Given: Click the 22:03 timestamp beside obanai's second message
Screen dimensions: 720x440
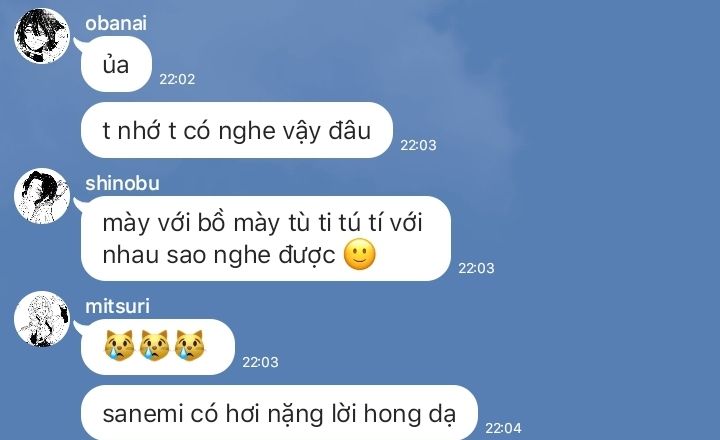Looking at the screenshot, I should pyautogui.click(x=418, y=146).
